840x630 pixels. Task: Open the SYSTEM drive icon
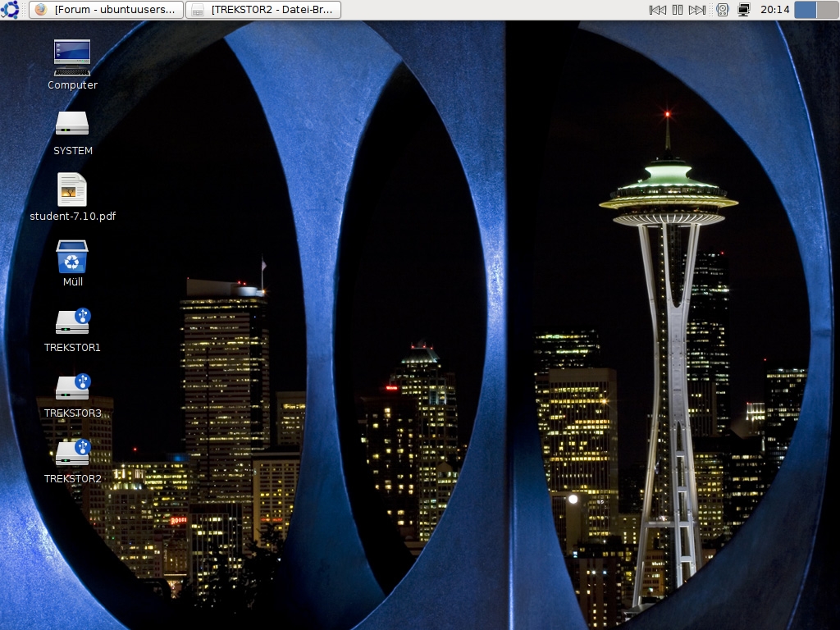[x=72, y=124]
